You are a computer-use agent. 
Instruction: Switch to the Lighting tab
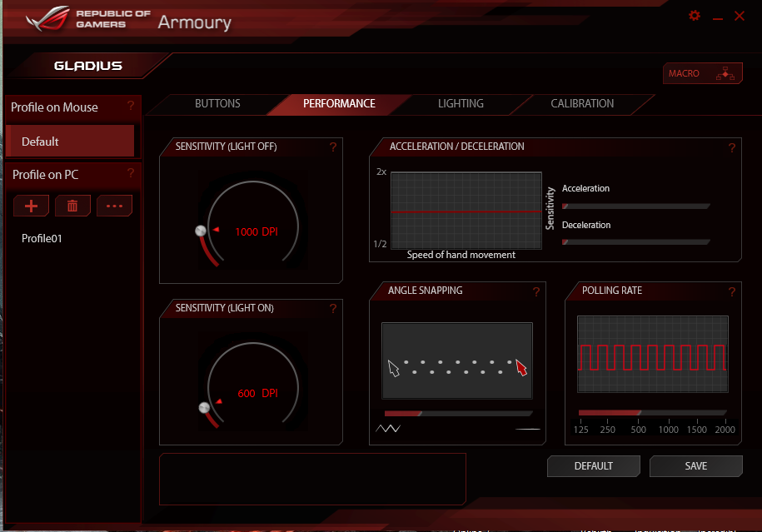tap(461, 104)
